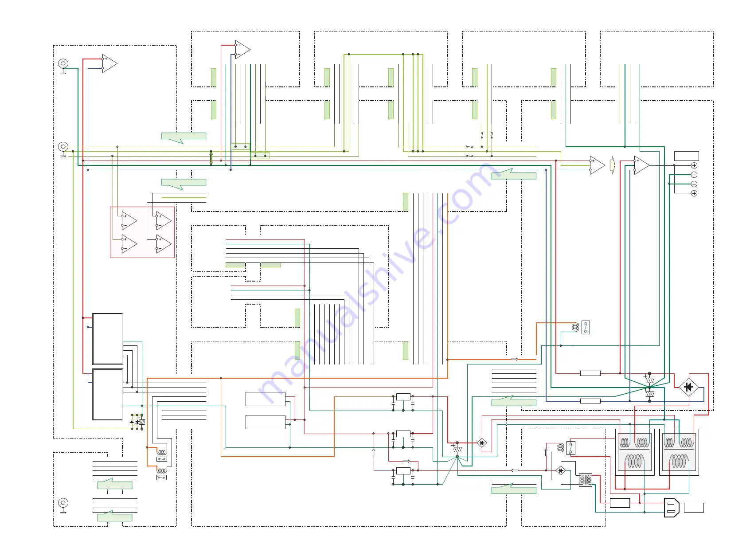Click the lower large black-bordered module block
754x560 pixels.
tap(108, 394)
